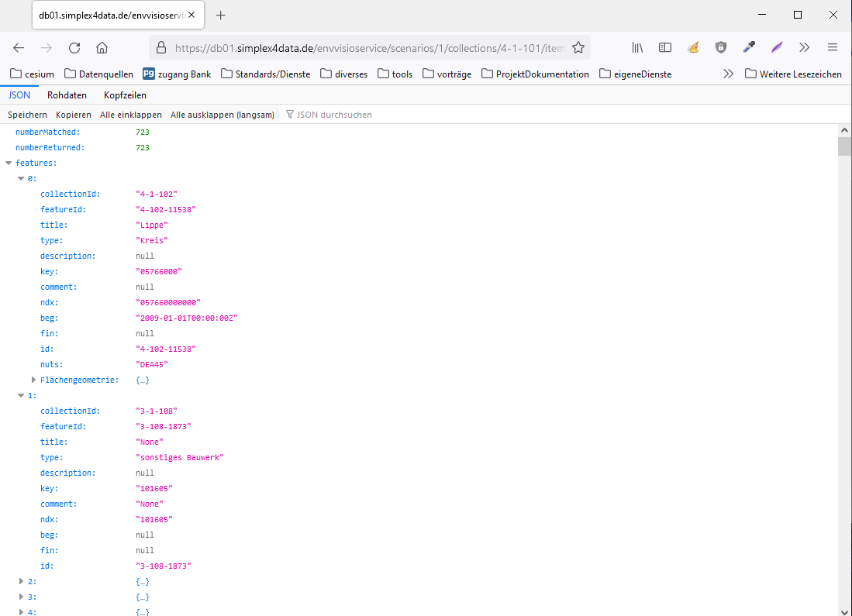Screen dimensions: 852x616
Task: Open a new browser tab
Action: point(221,15)
